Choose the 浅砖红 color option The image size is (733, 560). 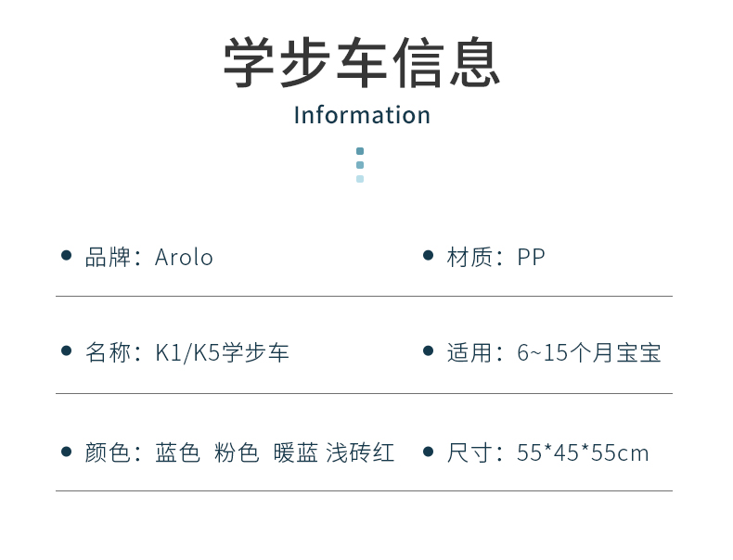360,452
